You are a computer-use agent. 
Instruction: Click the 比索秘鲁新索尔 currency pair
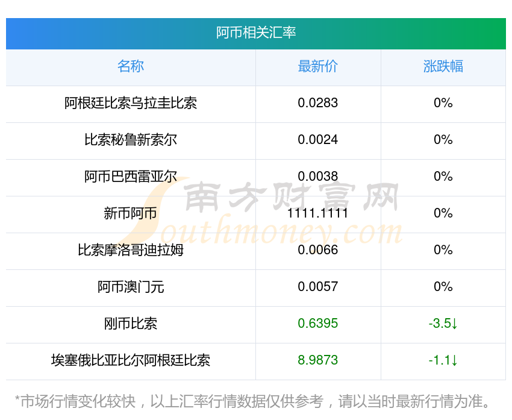[131, 140]
